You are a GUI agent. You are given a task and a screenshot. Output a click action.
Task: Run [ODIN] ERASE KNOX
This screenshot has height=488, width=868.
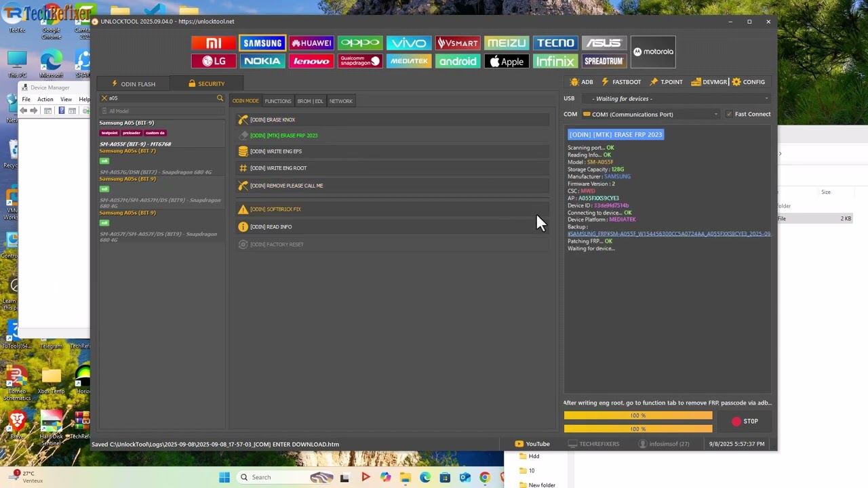click(x=393, y=120)
